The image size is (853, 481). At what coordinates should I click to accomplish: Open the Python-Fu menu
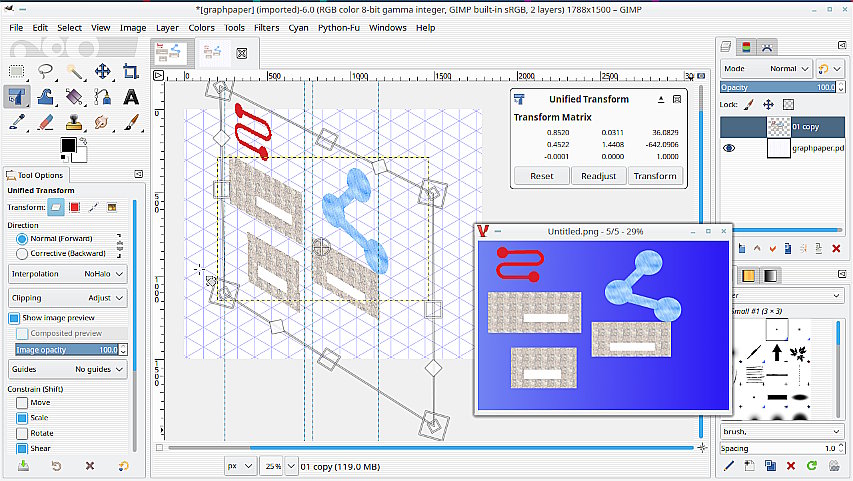click(339, 28)
